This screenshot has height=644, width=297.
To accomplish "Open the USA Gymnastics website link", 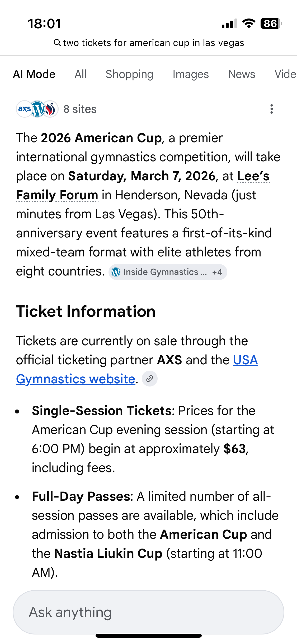I will [76, 379].
